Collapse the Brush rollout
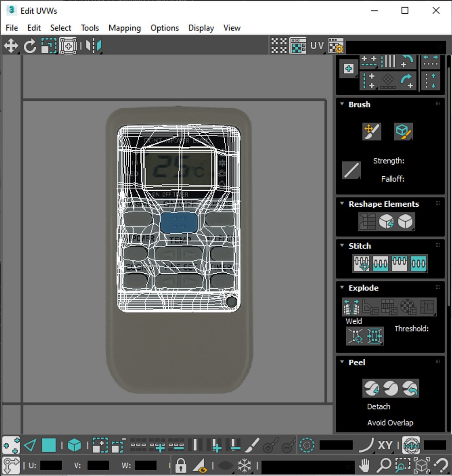The width and height of the screenshot is (452, 476). [342, 104]
